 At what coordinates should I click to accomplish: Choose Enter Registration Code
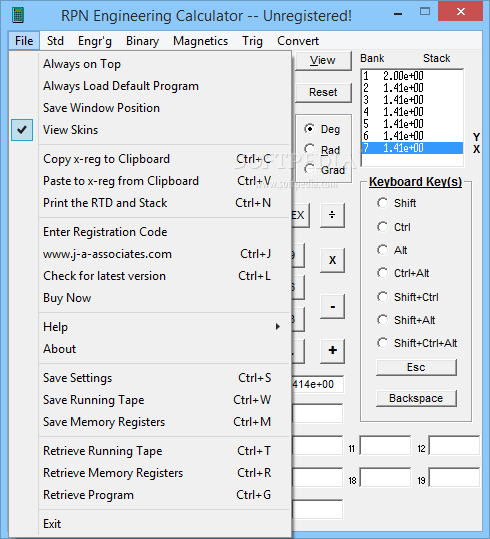(150, 232)
